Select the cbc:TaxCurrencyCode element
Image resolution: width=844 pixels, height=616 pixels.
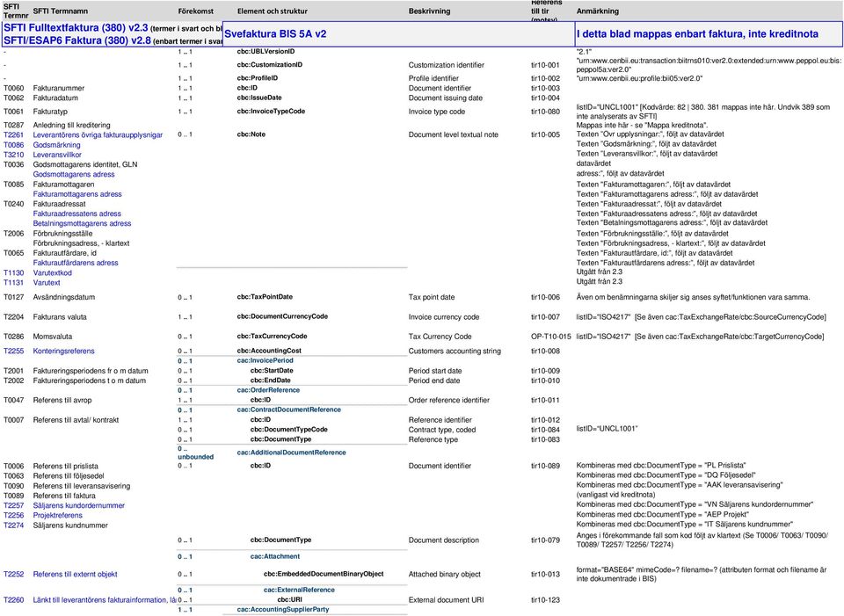[x=272, y=337]
